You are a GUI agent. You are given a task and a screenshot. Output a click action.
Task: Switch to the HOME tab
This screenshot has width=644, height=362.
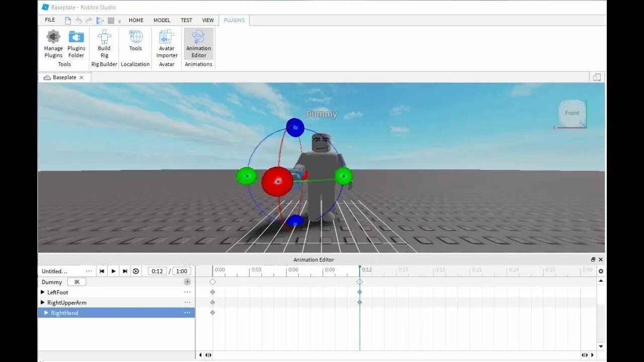pos(136,20)
